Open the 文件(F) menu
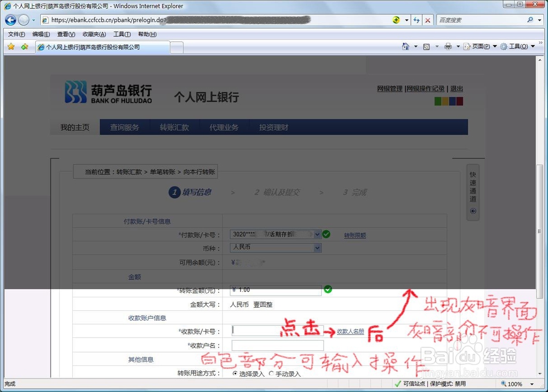 pos(16,34)
